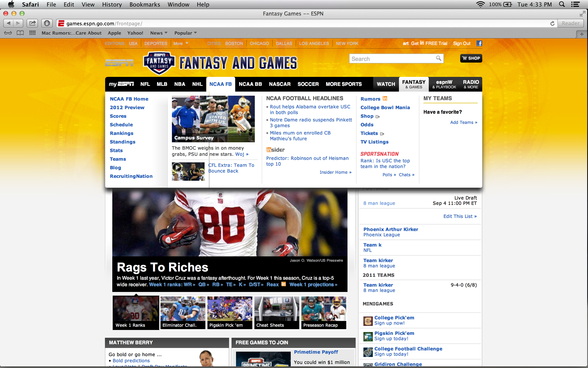Open Spotlight search magnifier in menu bar
Image resolution: width=588 pixels, height=368 pixels.
[x=562, y=4]
